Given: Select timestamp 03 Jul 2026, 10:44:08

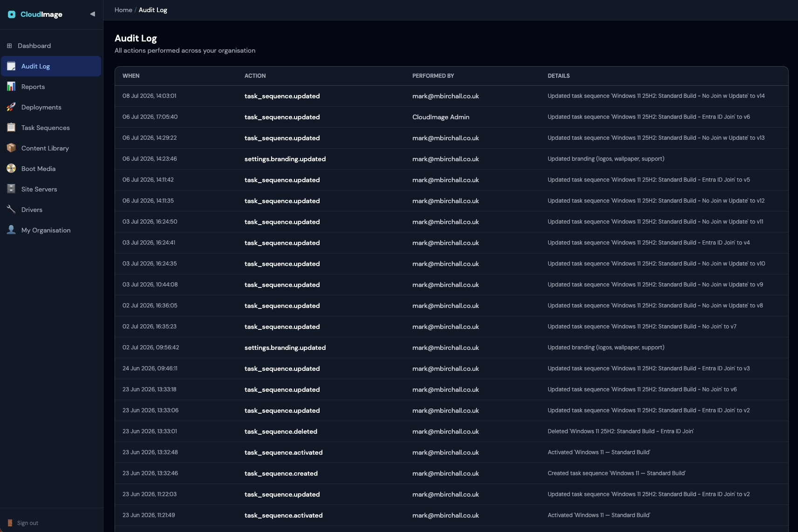Looking at the screenshot, I should point(150,285).
